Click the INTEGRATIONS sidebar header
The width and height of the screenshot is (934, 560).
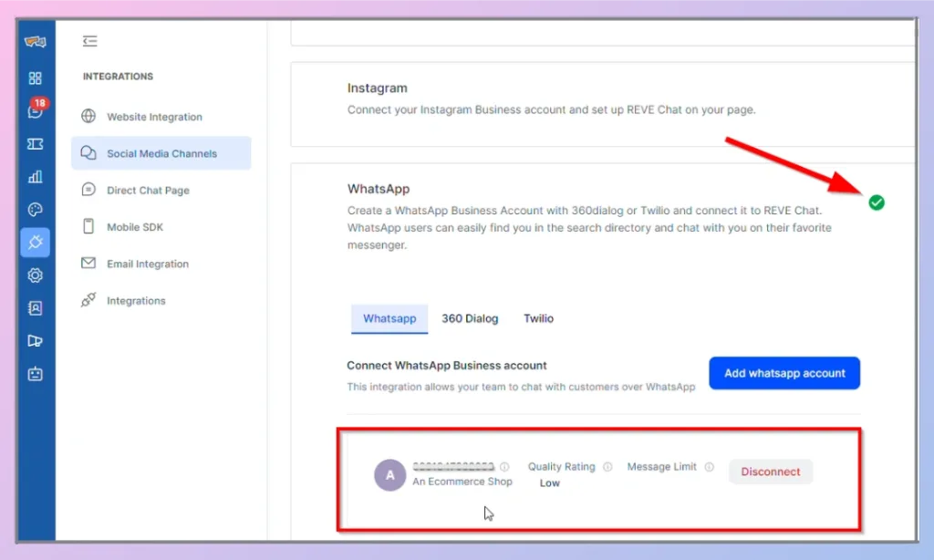tap(118, 77)
